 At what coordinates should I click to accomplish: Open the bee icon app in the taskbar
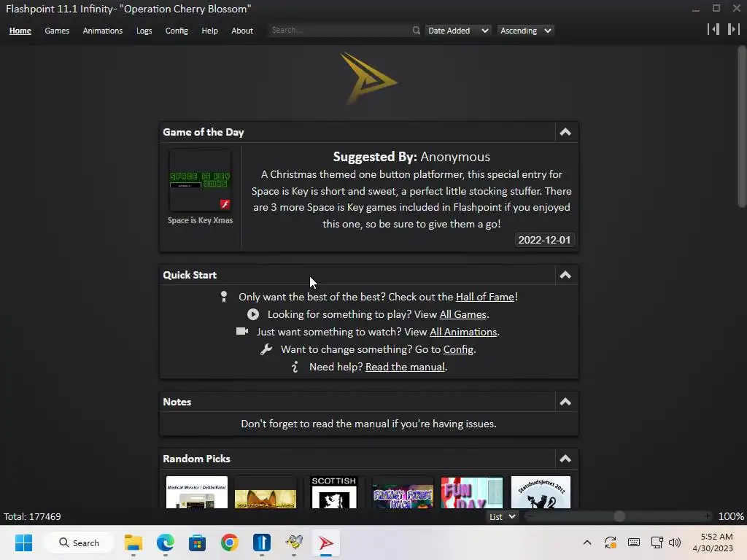(294, 542)
